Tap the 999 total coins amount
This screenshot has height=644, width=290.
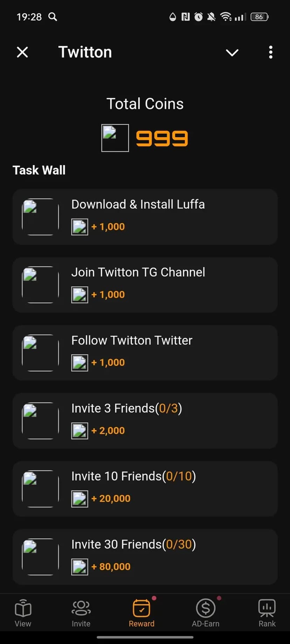(x=162, y=138)
